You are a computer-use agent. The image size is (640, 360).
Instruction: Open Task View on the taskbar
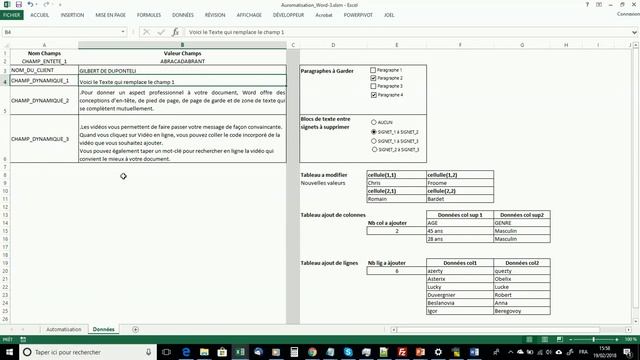(x=166, y=352)
